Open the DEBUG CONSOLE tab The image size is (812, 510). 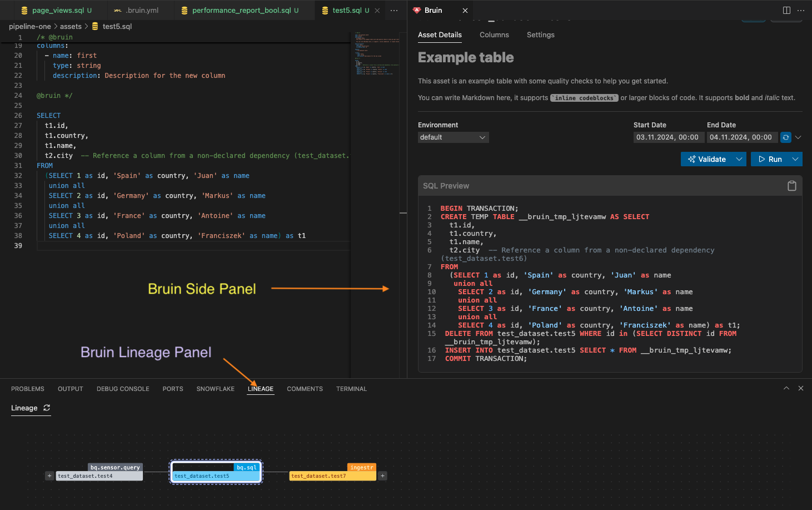pyautogui.click(x=123, y=389)
